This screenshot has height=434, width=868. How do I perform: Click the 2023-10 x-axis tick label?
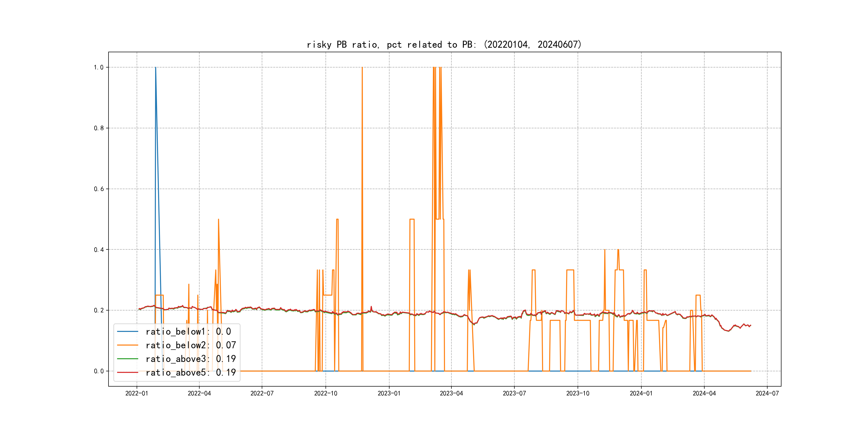click(x=578, y=393)
